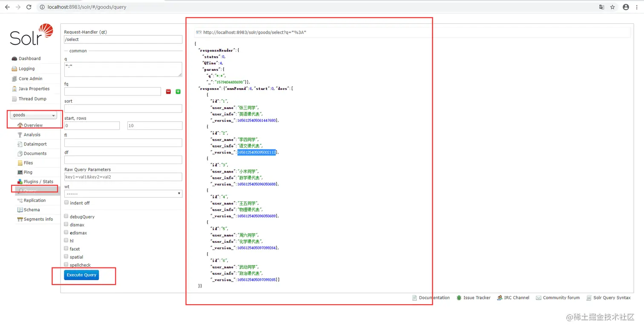The image size is (644, 331).
Task: Open the IRC Channel link
Action: point(516,298)
